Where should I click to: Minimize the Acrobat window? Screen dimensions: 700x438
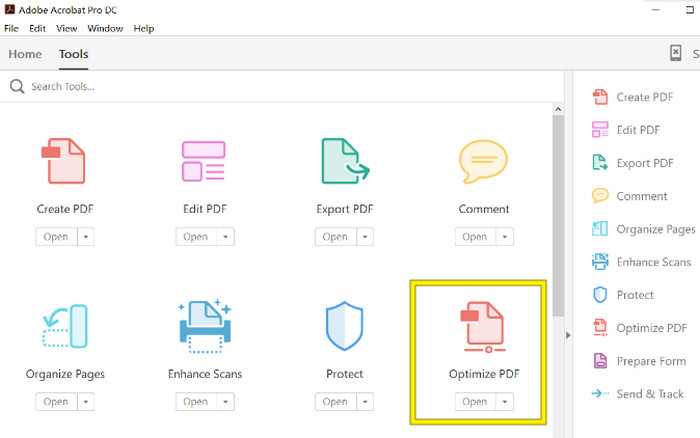(655, 9)
